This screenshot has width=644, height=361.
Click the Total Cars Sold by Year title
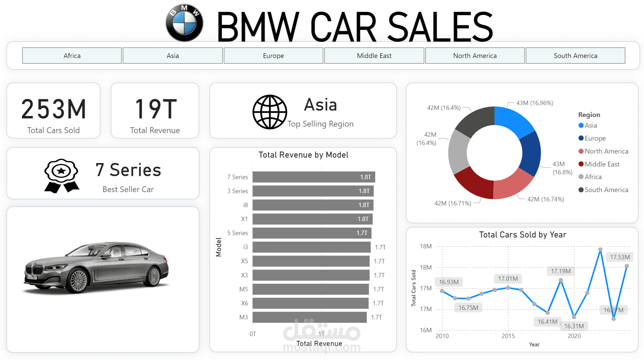[523, 235]
